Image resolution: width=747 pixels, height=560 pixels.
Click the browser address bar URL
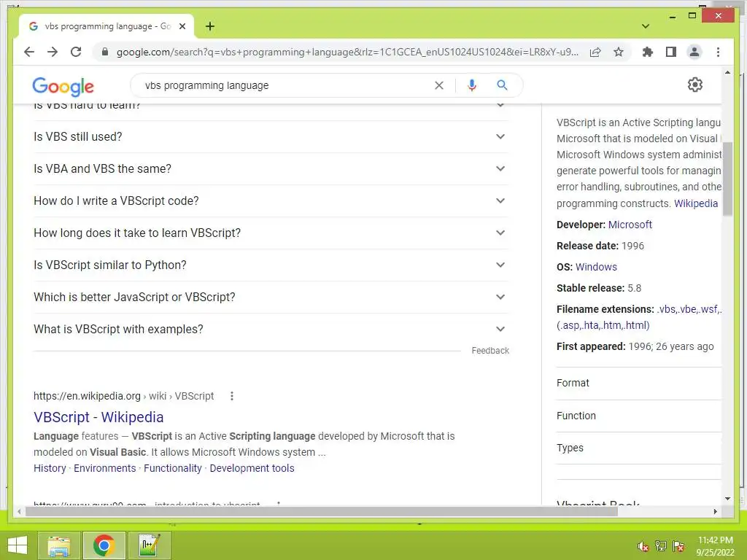click(x=348, y=52)
